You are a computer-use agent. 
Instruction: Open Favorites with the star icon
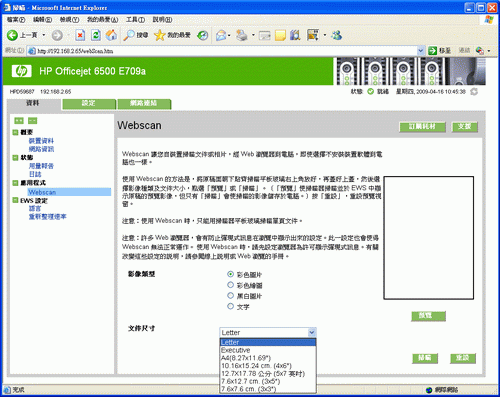pyautogui.click(x=160, y=35)
